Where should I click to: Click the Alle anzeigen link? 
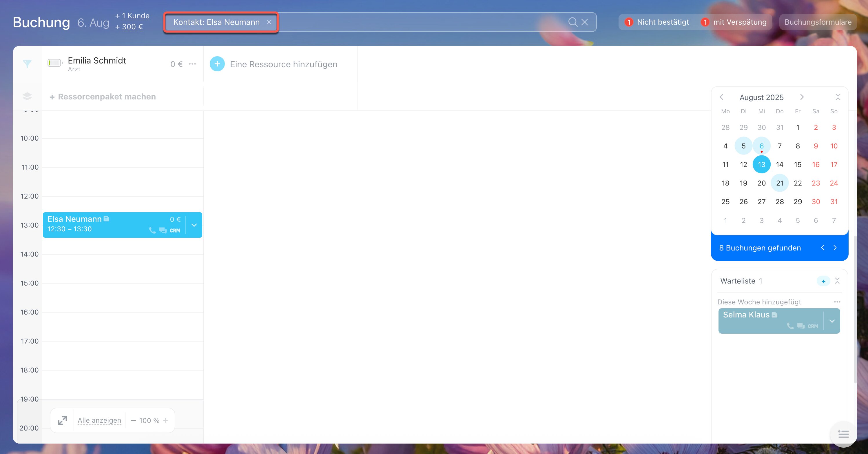(x=99, y=420)
